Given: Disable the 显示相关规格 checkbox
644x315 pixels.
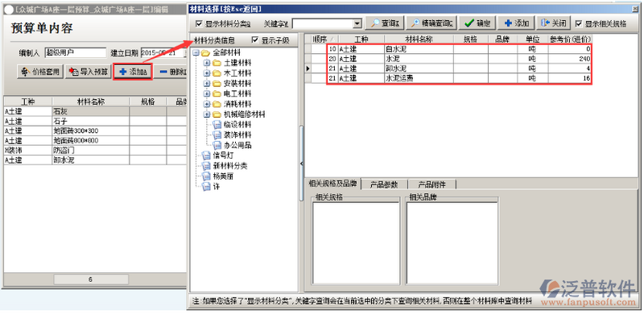Looking at the screenshot, I should point(578,24).
